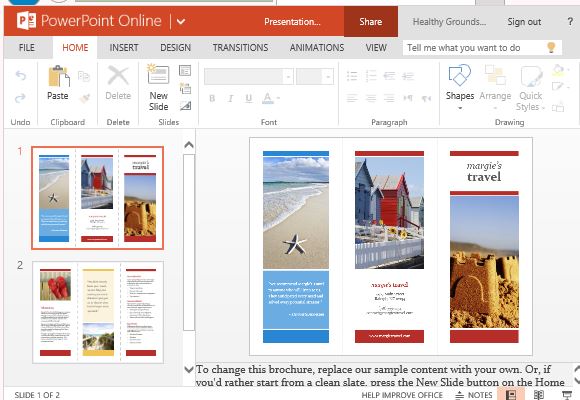Click the Redo arrow icon
The height and width of the screenshot is (400, 580).
point(20,98)
